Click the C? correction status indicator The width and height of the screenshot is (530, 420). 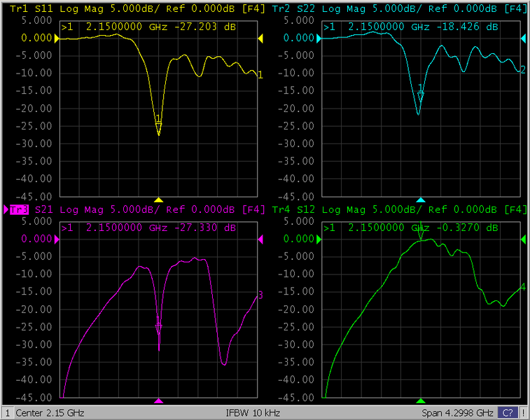tap(508, 413)
